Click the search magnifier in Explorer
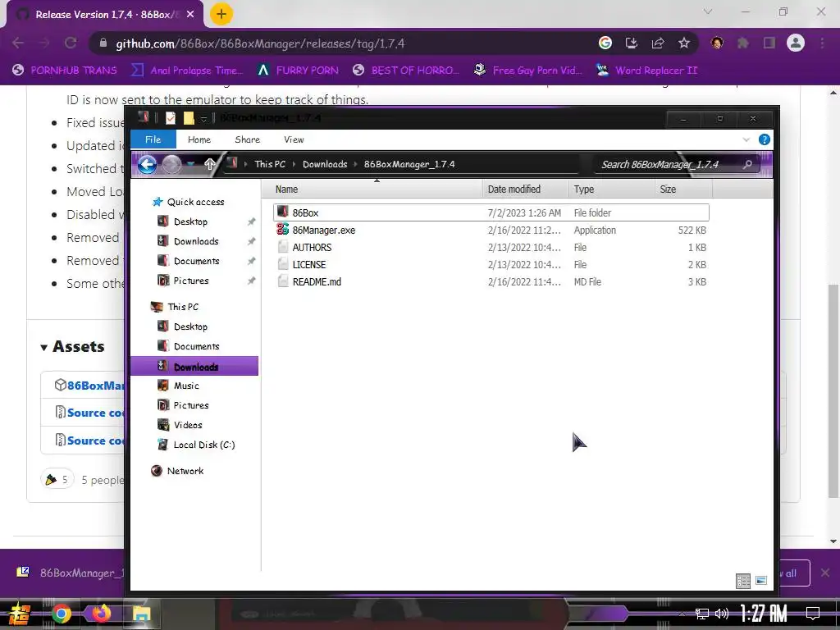This screenshot has width=840, height=630. [x=747, y=164]
